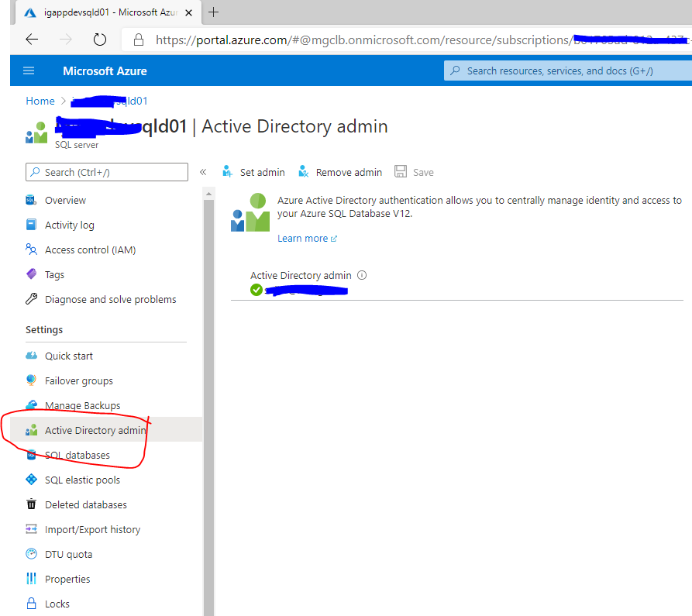Screen dimensions: 692x616
Task: Click the green checkmark admin status icon
Action: click(256, 290)
